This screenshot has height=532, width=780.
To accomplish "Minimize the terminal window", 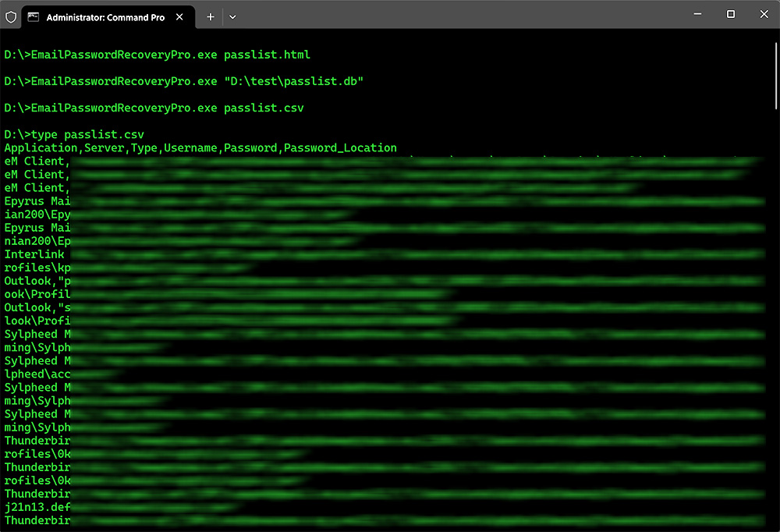I will coord(697,14).
